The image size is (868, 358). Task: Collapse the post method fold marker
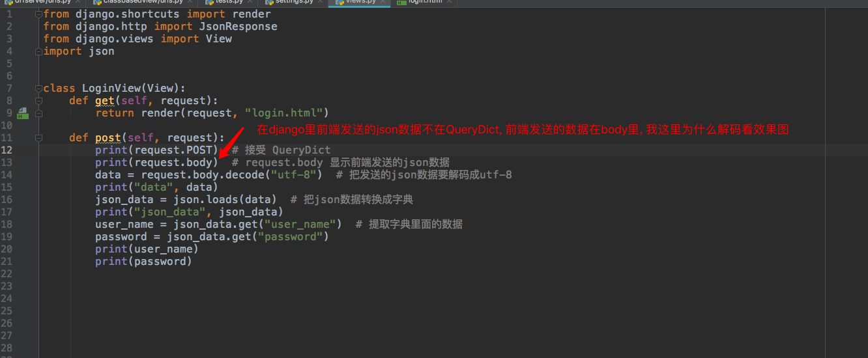click(x=39, y=137)
